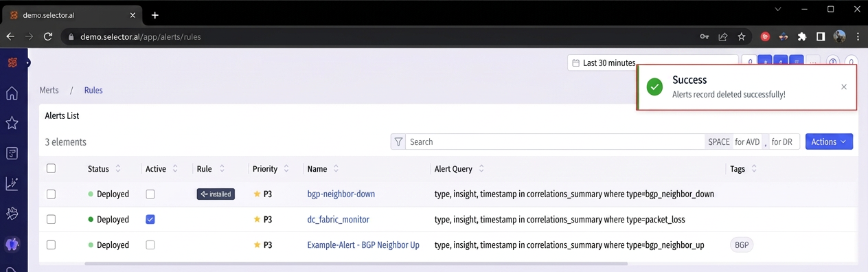Click the packet_loss alert query text
This screenshot has width=868, height=272.
click(560, 220)
